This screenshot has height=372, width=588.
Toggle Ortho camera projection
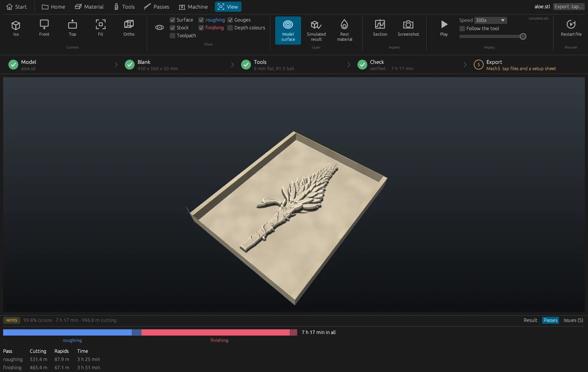coord(129,28)
